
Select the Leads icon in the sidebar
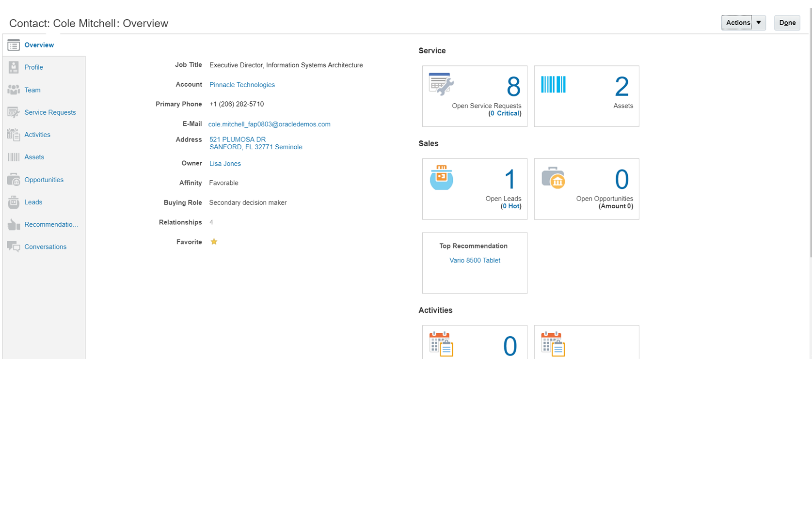(x=14, y=202)
